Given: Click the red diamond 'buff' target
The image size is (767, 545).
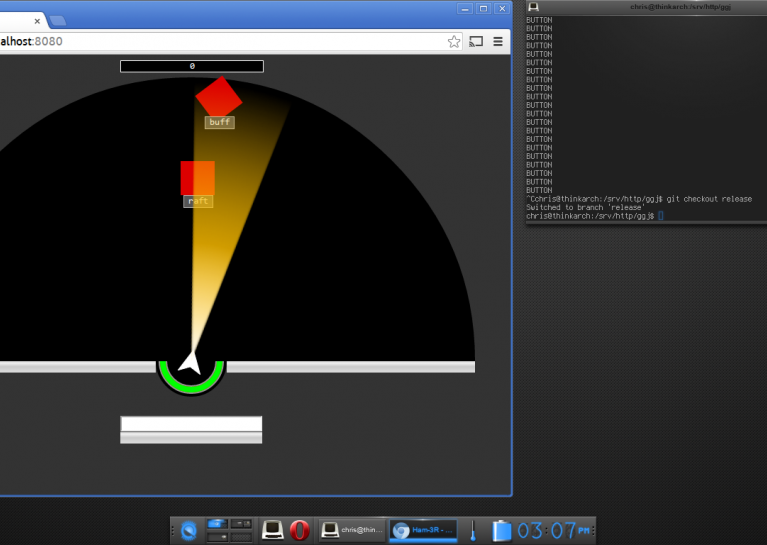Looking at the screenshot, I should pyautogui.click(x=218, y=96).
